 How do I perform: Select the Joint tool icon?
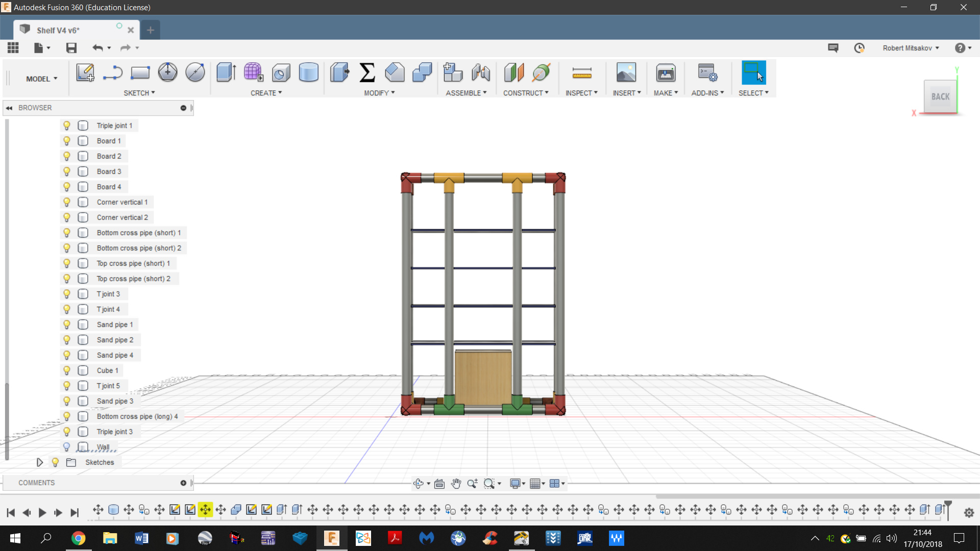pyautogui.click(x=480, y=72)
